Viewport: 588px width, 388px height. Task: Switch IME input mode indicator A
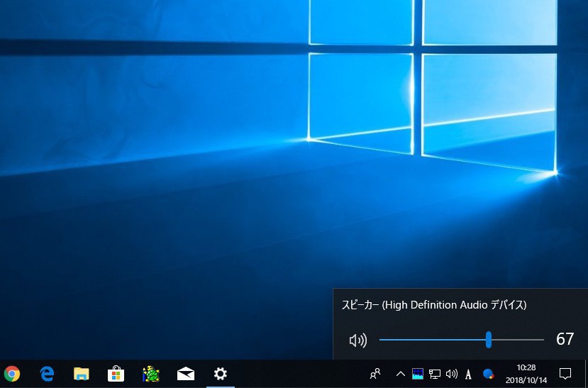click(468, 374)
